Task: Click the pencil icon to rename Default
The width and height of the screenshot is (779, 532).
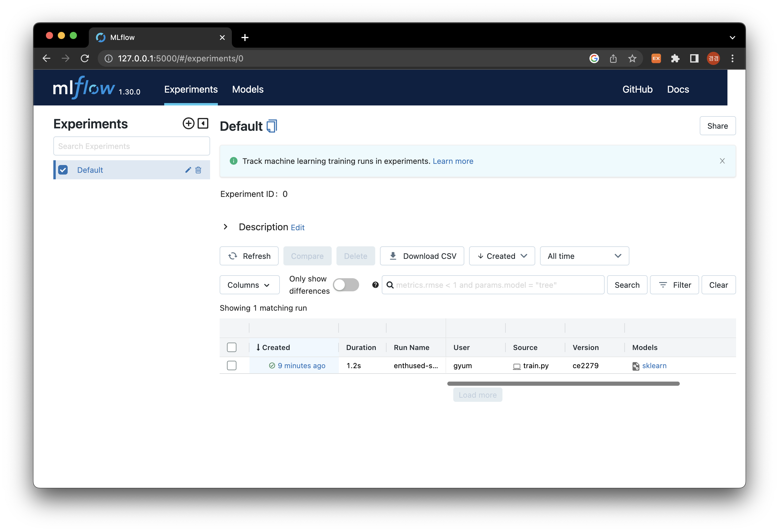Action: point(188,170)
